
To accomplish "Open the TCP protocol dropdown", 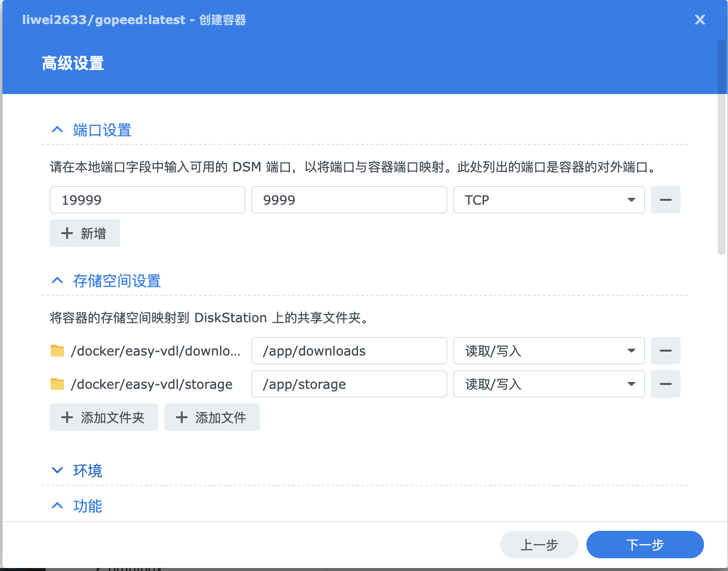I will 548,200.
